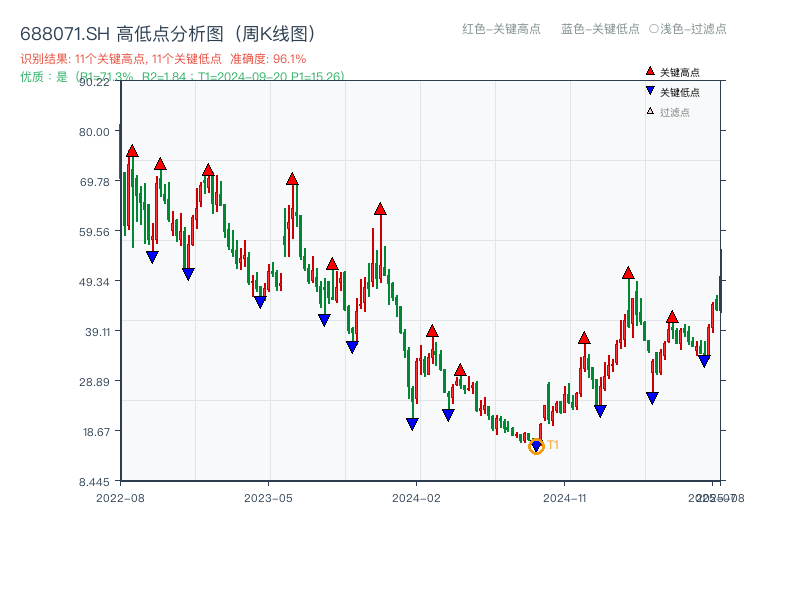This screenshot has width=800, height=600.
Task: Select the red 关键高点 triangle in the legend box
Action: pyautogui.click(x=648, y=70)
